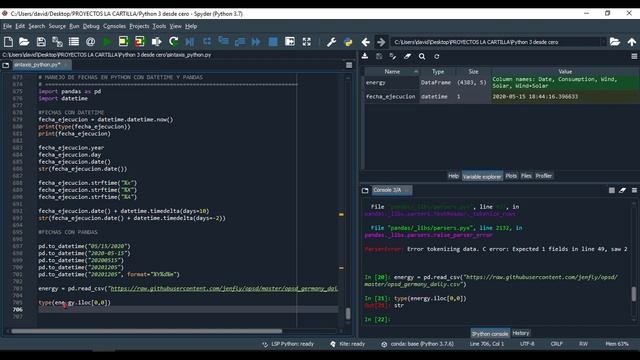Click Save data icon in Variable explorer
Screen dimensions: 640x360
pos(379,56)
